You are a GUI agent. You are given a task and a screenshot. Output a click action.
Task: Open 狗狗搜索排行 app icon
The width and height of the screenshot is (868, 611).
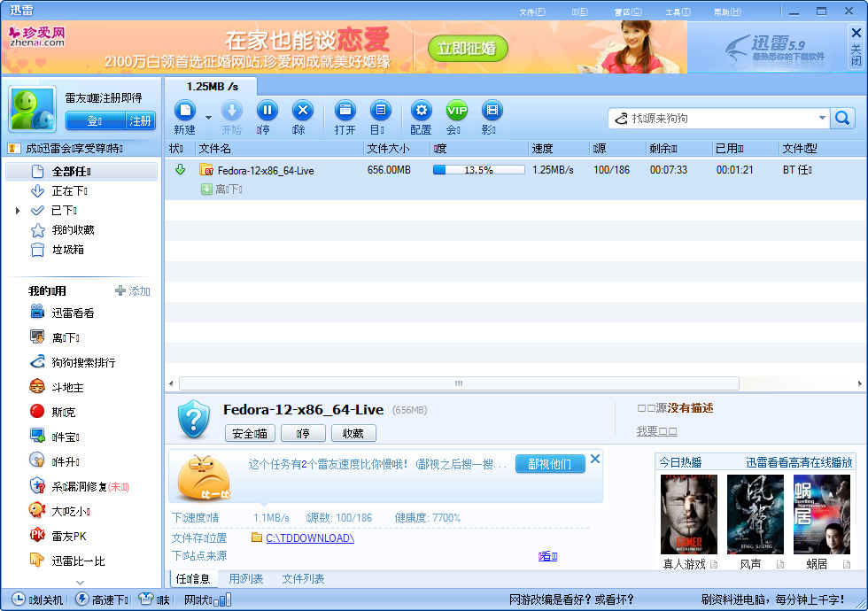click(x=37, y=361)
